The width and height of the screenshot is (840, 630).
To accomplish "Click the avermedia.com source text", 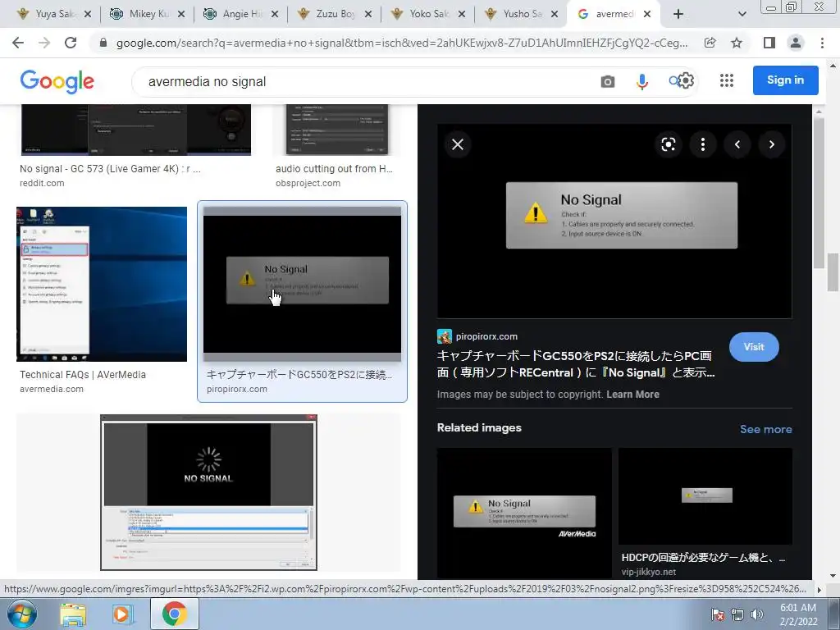I will (x=52, y=389).
